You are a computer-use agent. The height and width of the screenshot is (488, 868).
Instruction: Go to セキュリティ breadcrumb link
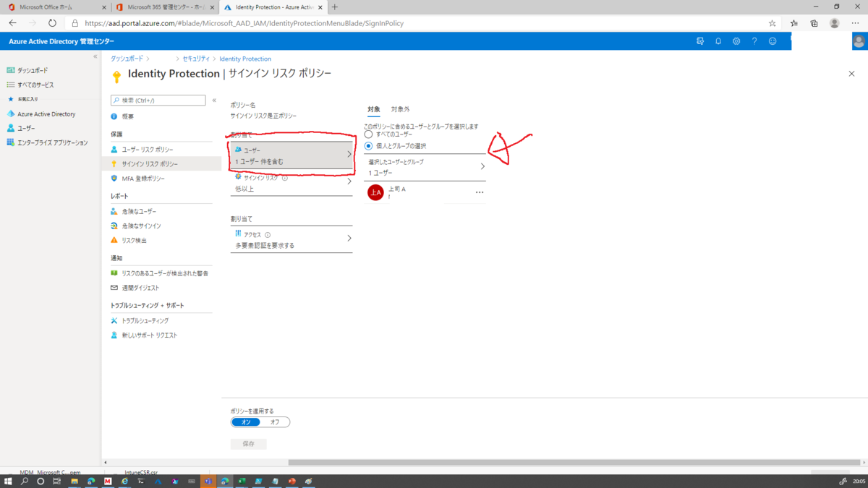[x=196, y=59]
